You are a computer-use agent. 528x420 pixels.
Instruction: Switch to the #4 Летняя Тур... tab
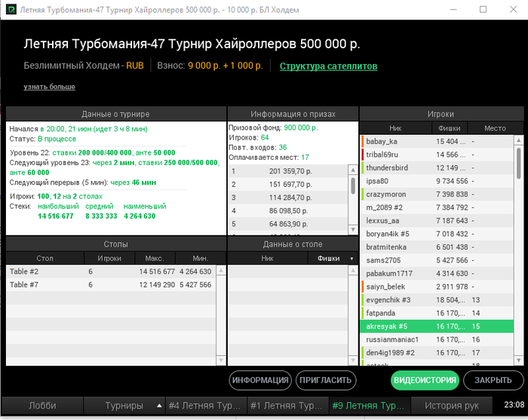[205, 406]
